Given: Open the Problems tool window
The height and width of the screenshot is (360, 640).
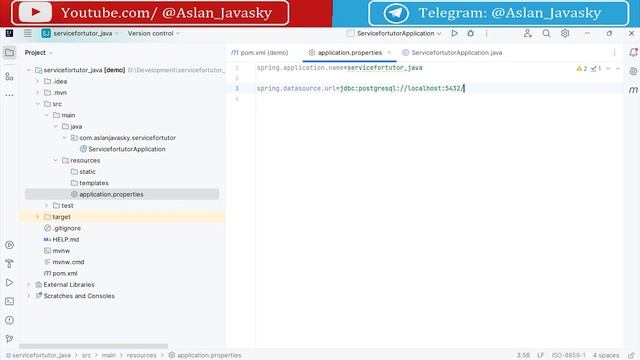Looking at the screenshot, I should coord(9,320).
